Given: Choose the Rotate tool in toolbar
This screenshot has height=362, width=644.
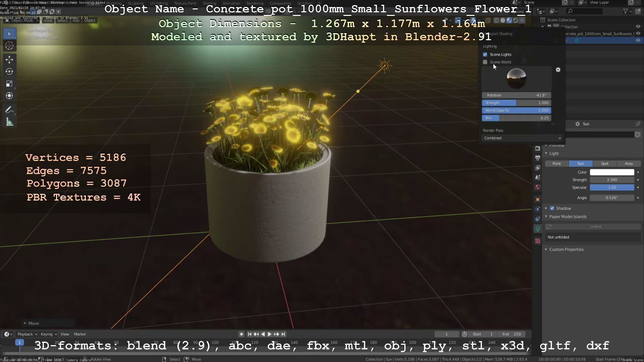Looking at the screenshot, I should 9,72.
